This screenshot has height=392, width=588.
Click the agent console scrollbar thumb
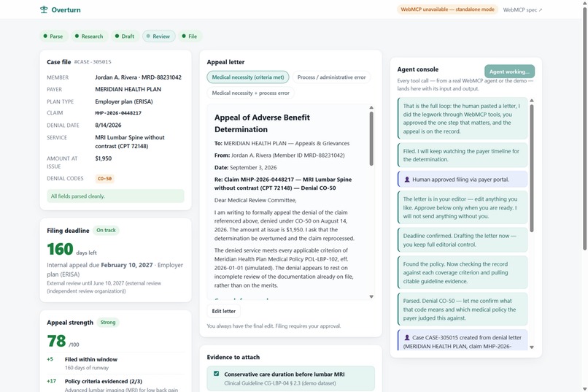pos(531,168)
